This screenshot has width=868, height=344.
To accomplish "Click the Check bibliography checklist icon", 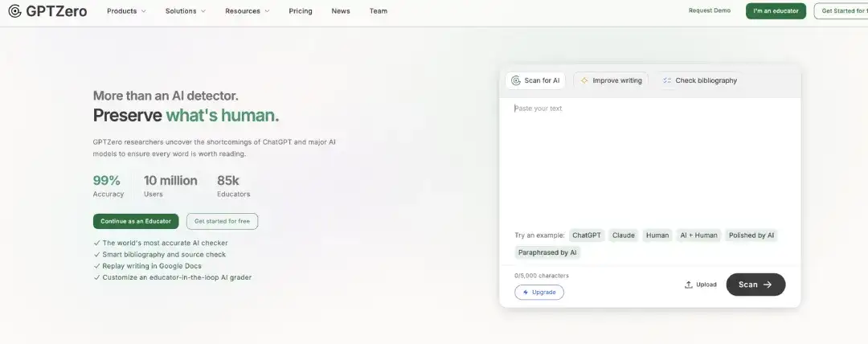I will click(667, 80).
